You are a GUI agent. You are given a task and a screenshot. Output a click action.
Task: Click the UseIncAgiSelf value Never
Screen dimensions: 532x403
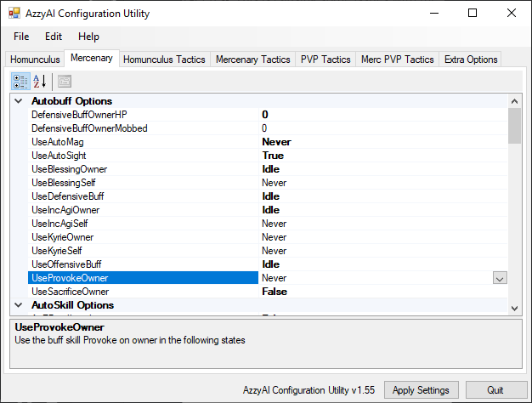coord(383,224)
